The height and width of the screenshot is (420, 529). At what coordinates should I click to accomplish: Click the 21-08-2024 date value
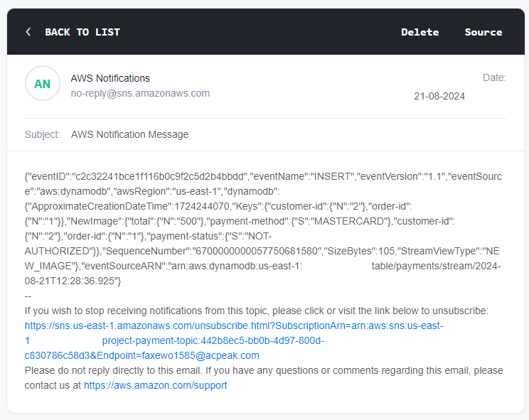(439, 96)
